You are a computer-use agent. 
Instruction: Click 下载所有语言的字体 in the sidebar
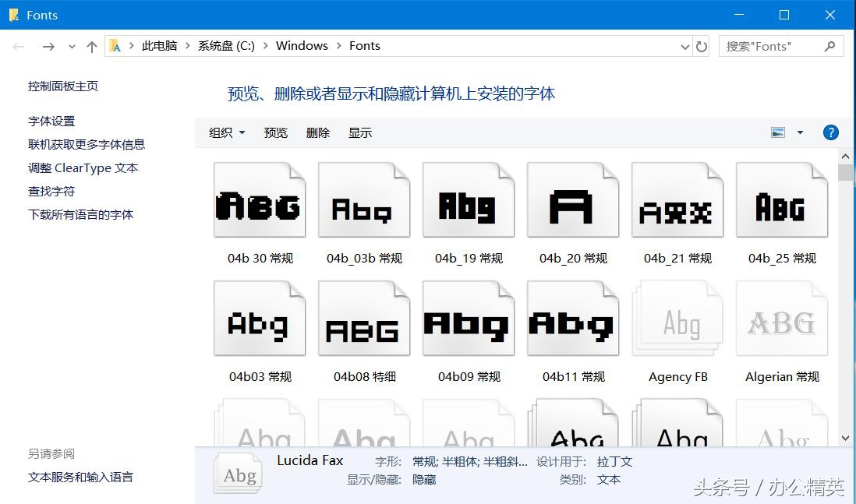[x=83, y=214]
